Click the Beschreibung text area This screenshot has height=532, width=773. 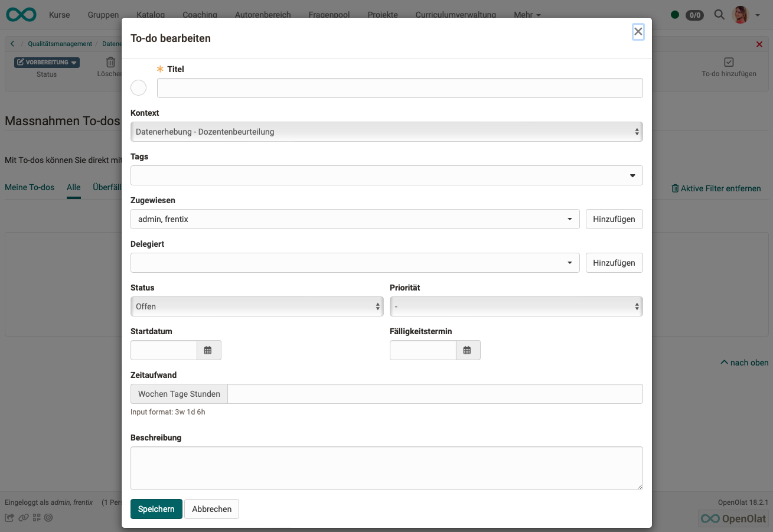tap(386, 468)
